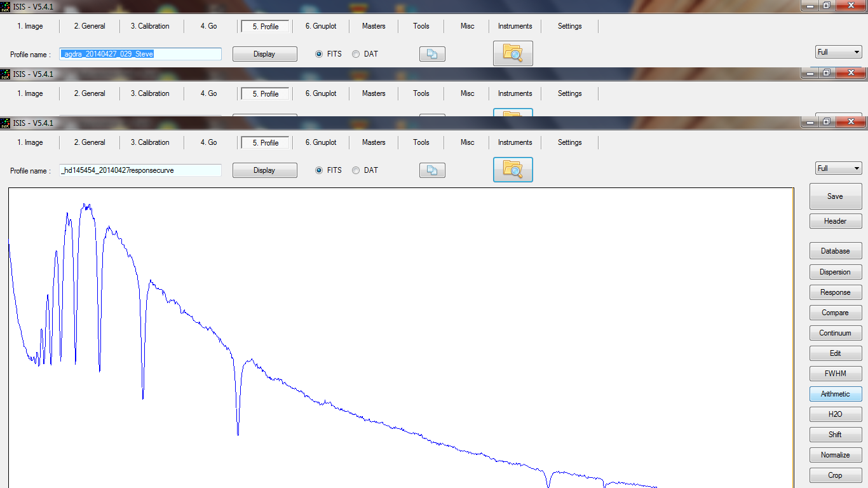868x488 pixels.
Task: Open 3. Calibration tab in the _agdra window
Action: pos(150,26)
